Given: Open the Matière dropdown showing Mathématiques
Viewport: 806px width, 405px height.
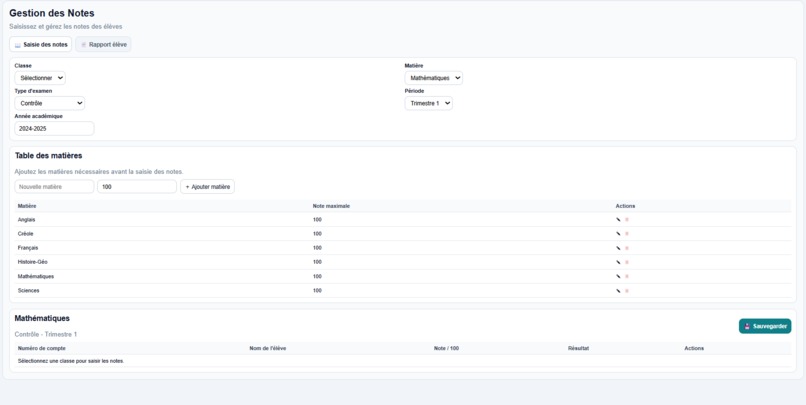Looking at the screenshot, I should pyautogui.click(x=433, y=78).
